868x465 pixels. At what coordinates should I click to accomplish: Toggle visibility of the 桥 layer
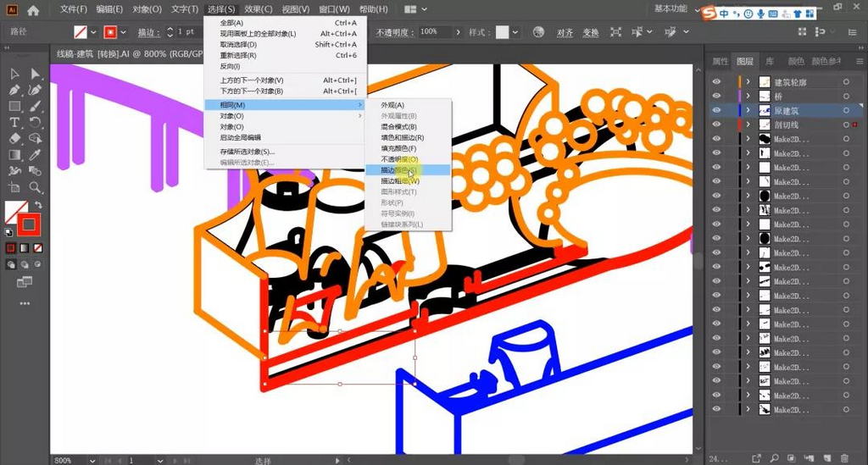717,97
